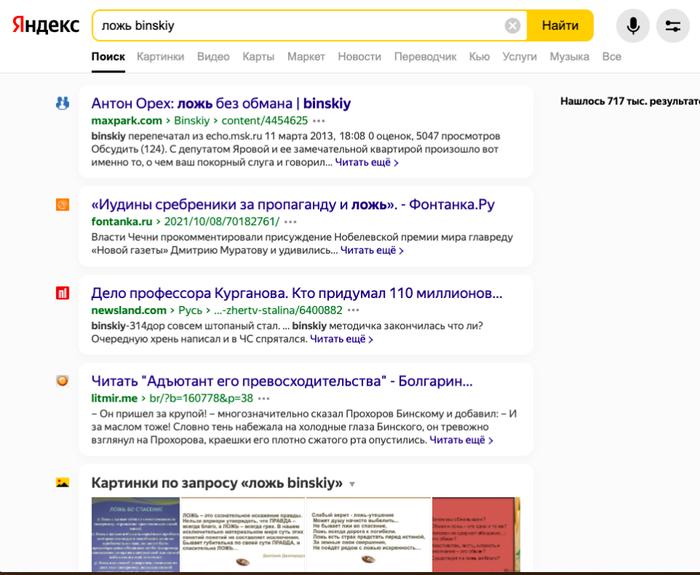Activate voice search microphone icon
This screenshot has width=700, height=575.
pyautogui.click(x=632, y=26)
